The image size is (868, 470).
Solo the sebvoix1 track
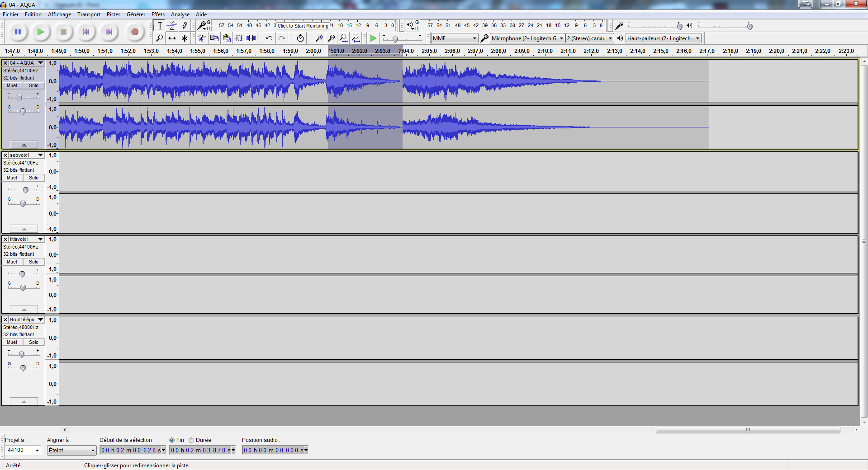(x=34, y=178)
